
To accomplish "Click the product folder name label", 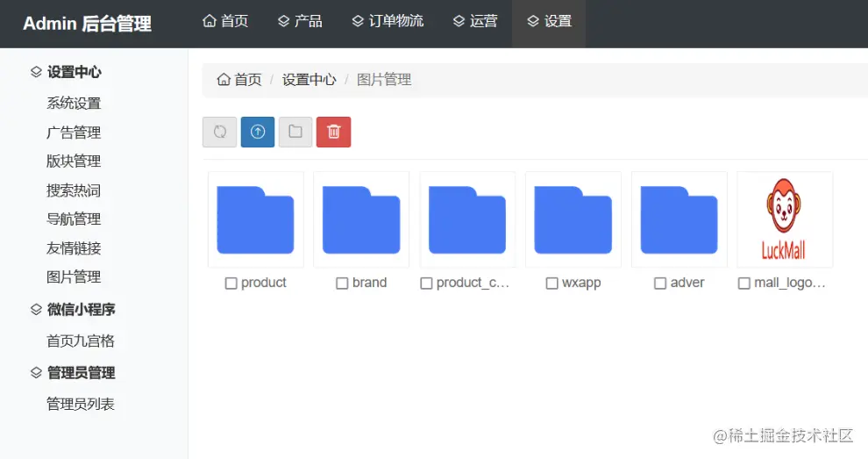I will pyautogui.click(x=264, y=283).
